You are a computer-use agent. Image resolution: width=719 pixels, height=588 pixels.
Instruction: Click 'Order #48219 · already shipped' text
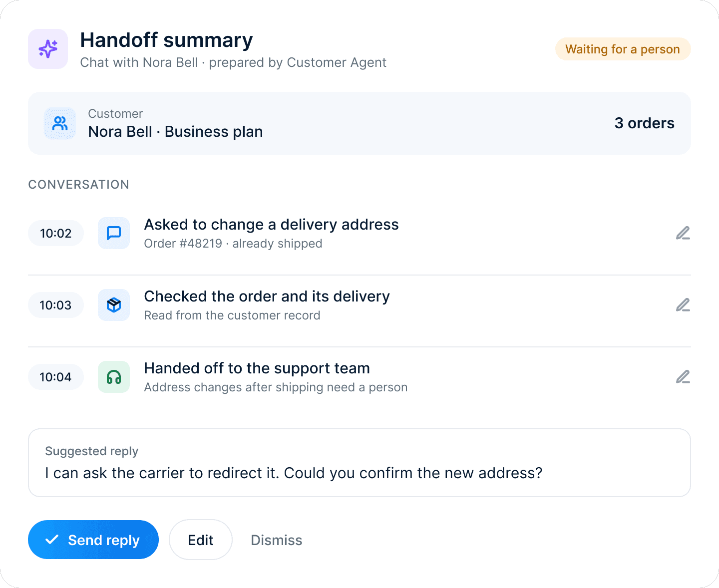coord(233,244)
